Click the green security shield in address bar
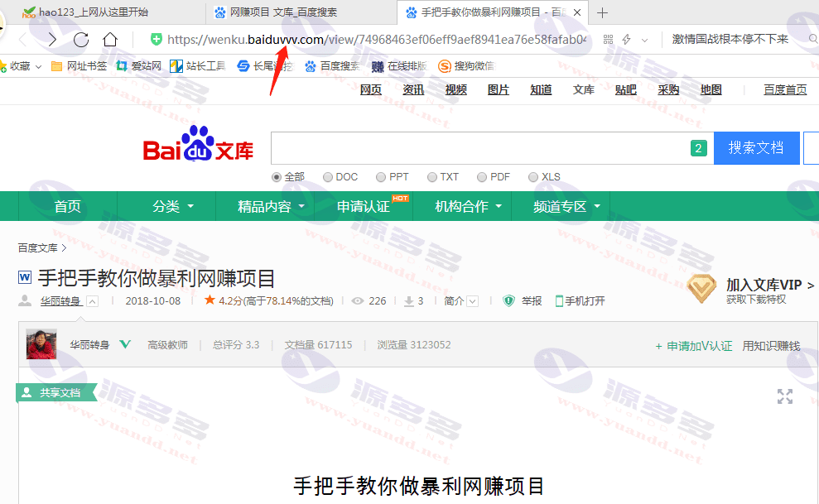819x504 pixels. (156, 39)
